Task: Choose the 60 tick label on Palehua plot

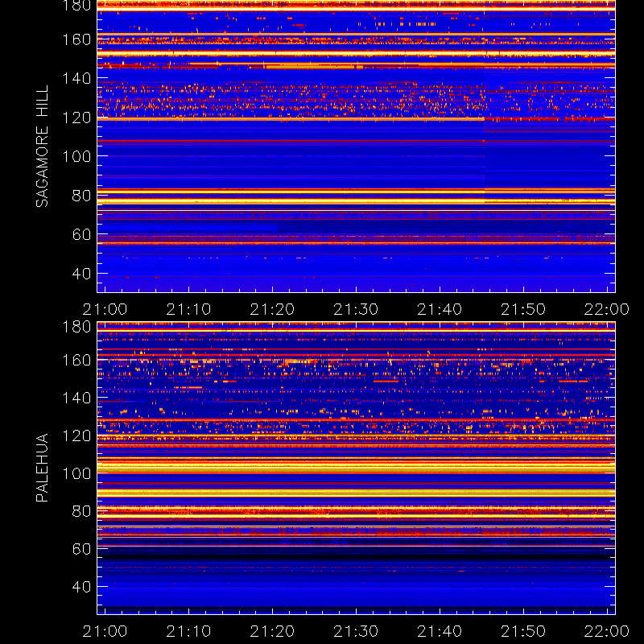Action: (x=81, y=549)
